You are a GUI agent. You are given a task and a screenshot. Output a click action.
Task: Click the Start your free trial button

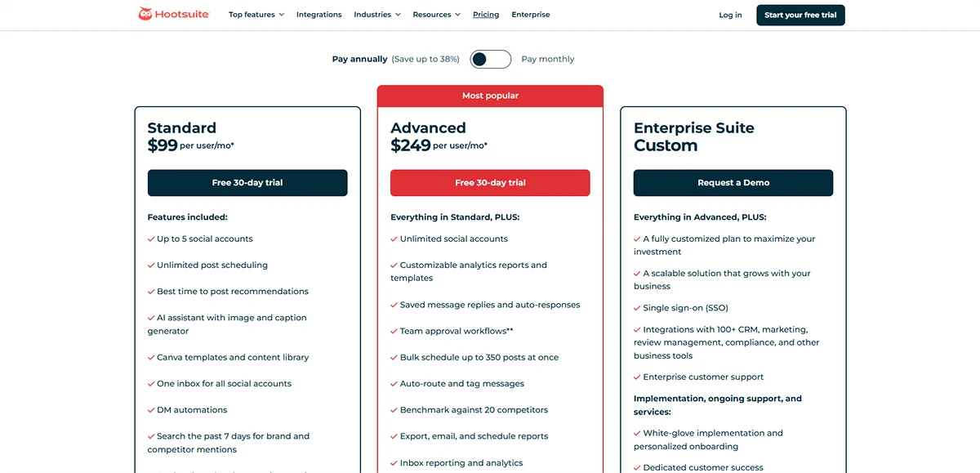pyautogui.click(x=800, y=15)
